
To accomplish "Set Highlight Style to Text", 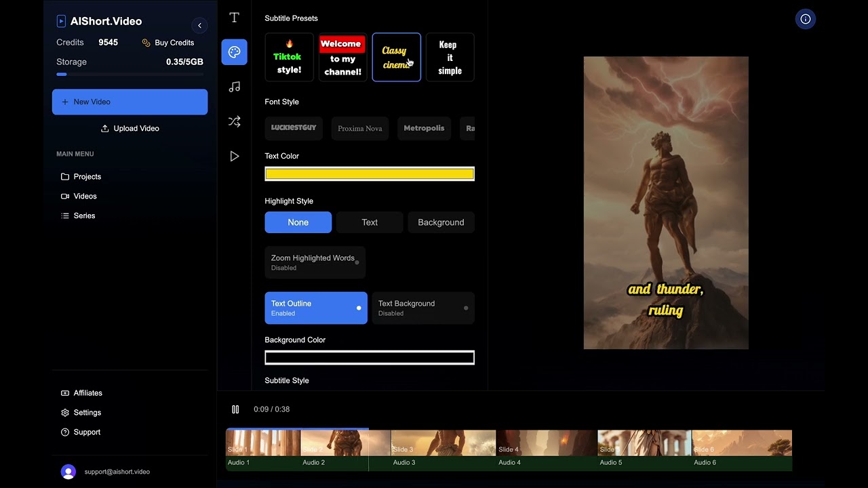I will click(370, 222).
